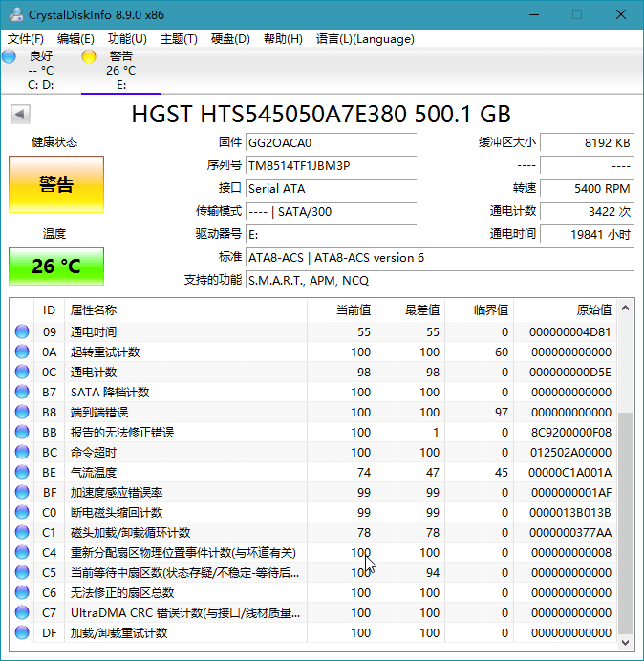
Task: Click the status orb in row C1 磁头加载/卸载循环计数
Action: click(22, 532)
